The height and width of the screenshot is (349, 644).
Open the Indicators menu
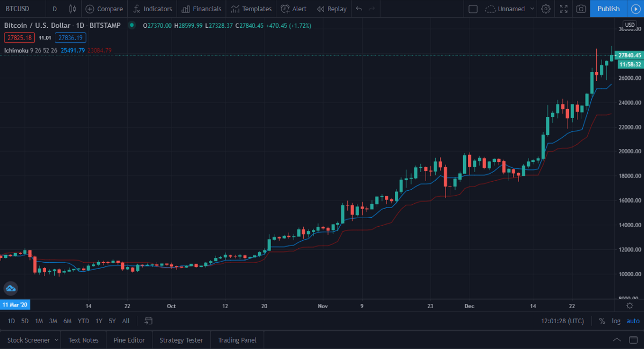[152, 9]
